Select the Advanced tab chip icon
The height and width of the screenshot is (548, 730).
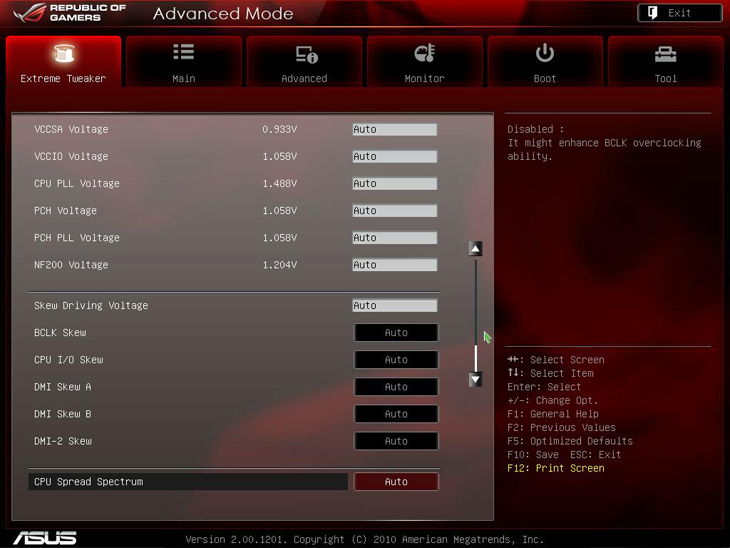click(305, 54)
